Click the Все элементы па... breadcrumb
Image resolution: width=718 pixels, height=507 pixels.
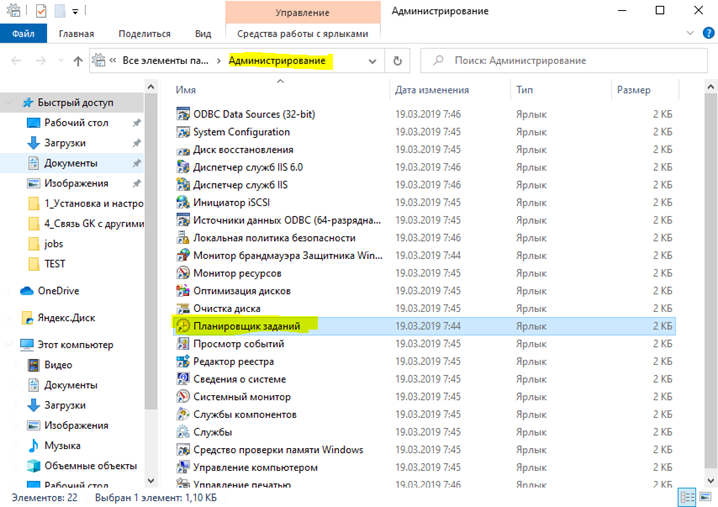click(165, 60)
